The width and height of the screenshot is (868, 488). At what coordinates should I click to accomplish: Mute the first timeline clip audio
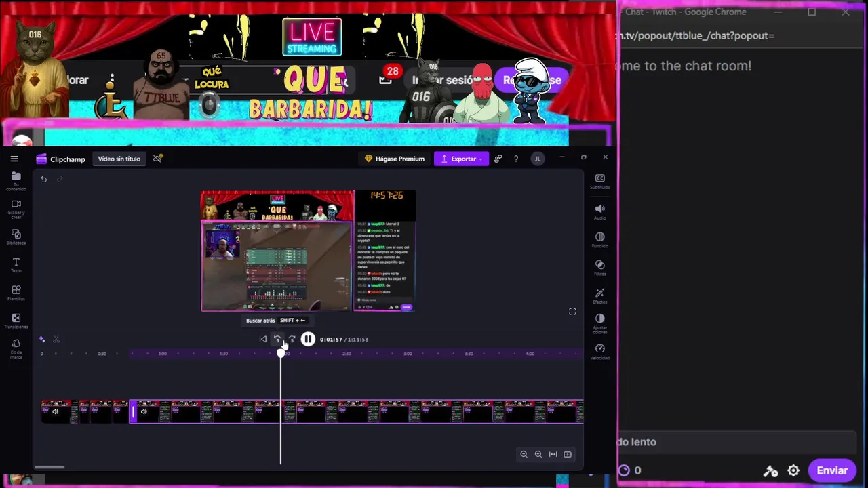coord(56,411)
